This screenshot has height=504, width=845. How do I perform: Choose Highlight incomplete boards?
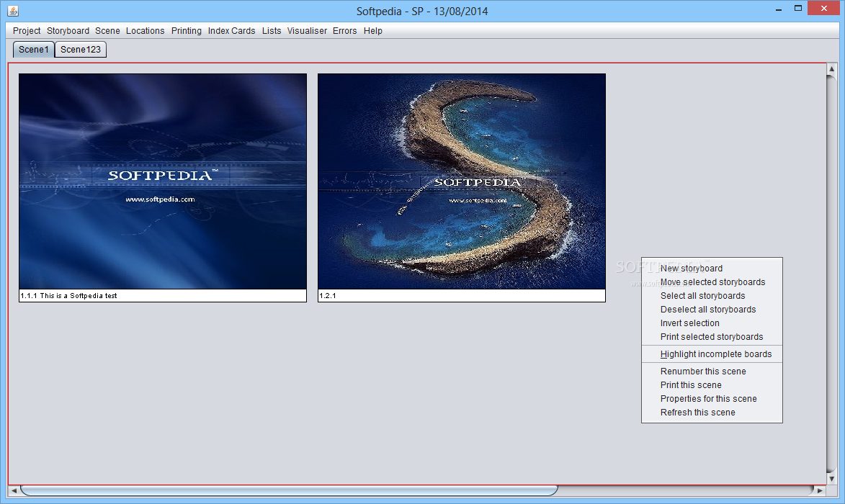pos(712,354)
